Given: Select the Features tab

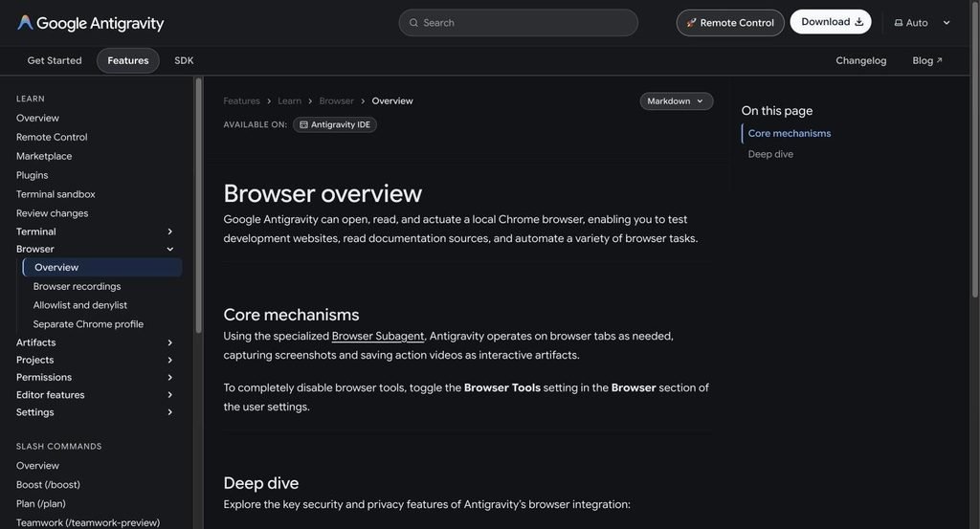Looking at the screenshot, I should [128, 60].
